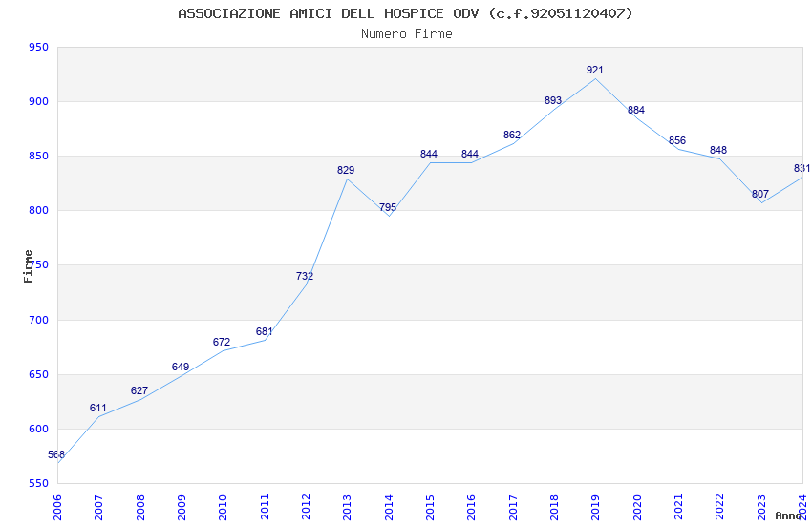Click the Firme y-axis label

coord(28,266)
